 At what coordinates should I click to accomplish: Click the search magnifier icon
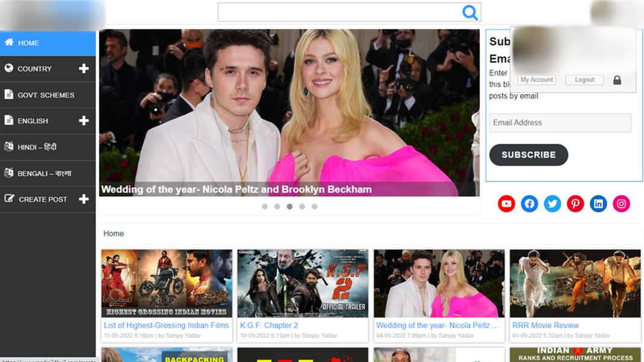click(470, 12)
